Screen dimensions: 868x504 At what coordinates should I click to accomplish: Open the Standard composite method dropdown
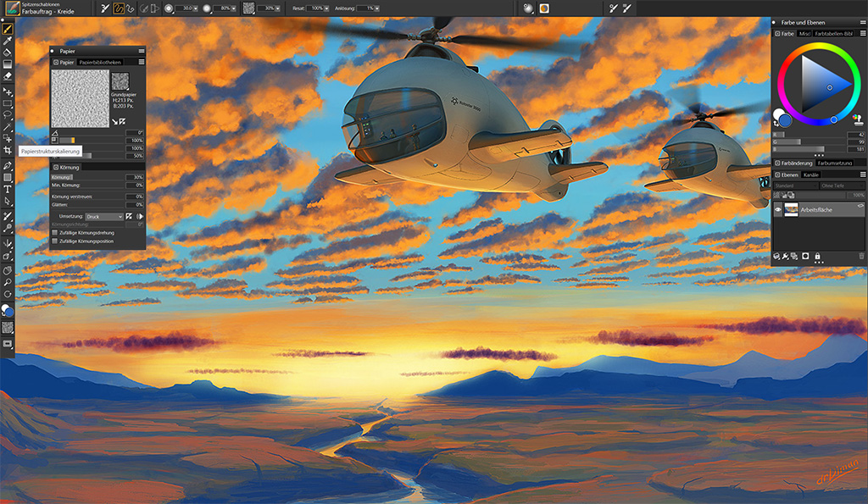pyautogui.click(x=795, y=186)
